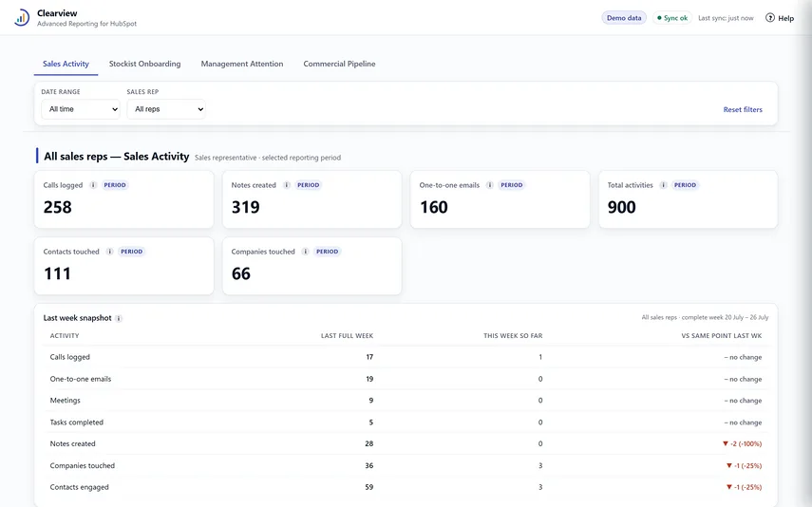
Task: Click info icon beside One-to-one emails card
Action: [x=489, y=185]
